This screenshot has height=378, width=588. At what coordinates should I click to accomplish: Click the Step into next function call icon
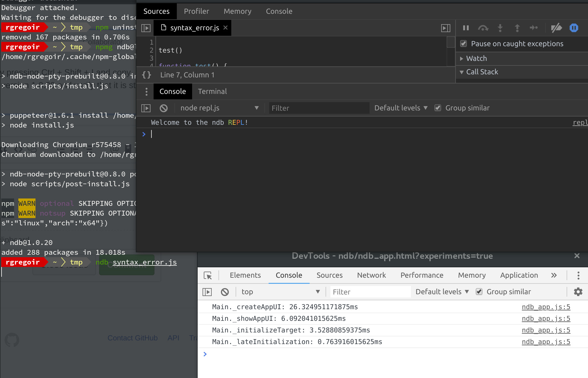click(500, 28)
